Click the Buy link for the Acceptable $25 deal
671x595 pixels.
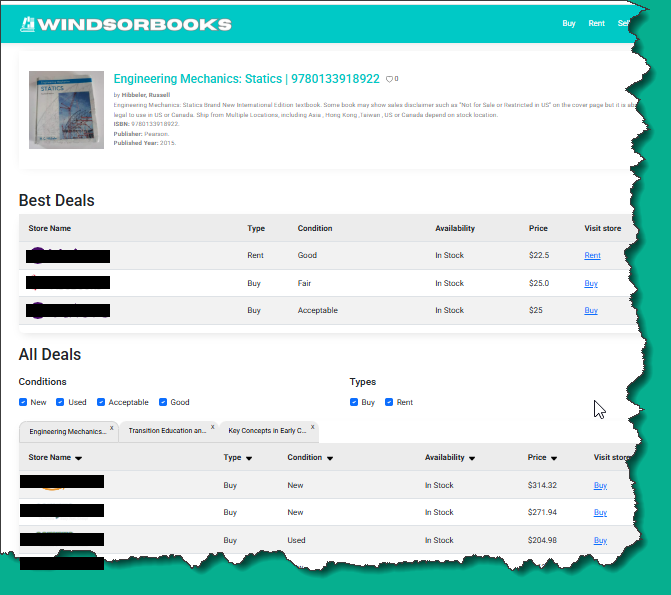(x=591, y=310)
